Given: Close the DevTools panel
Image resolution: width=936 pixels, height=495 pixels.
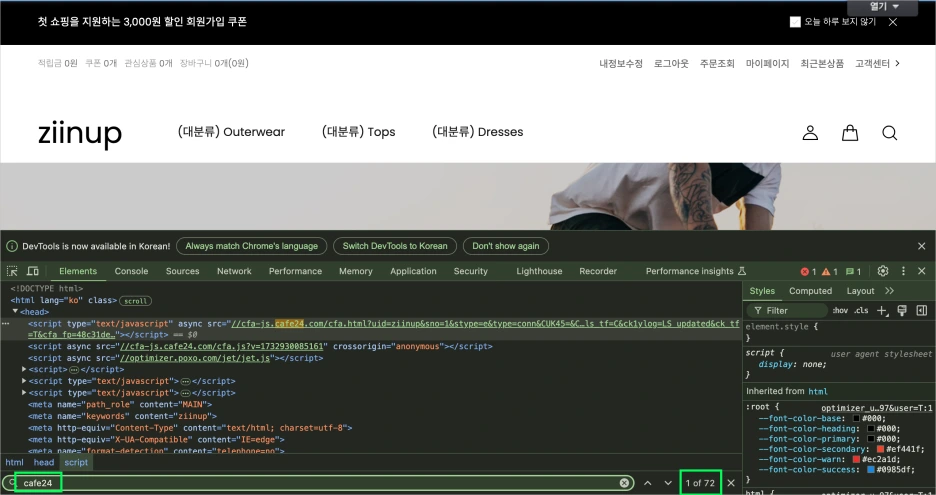Looking at the screenshot, I should (922, 271).
